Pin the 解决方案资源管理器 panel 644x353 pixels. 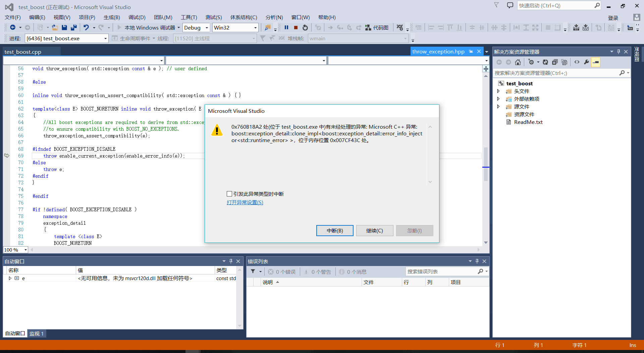(619, 52)
